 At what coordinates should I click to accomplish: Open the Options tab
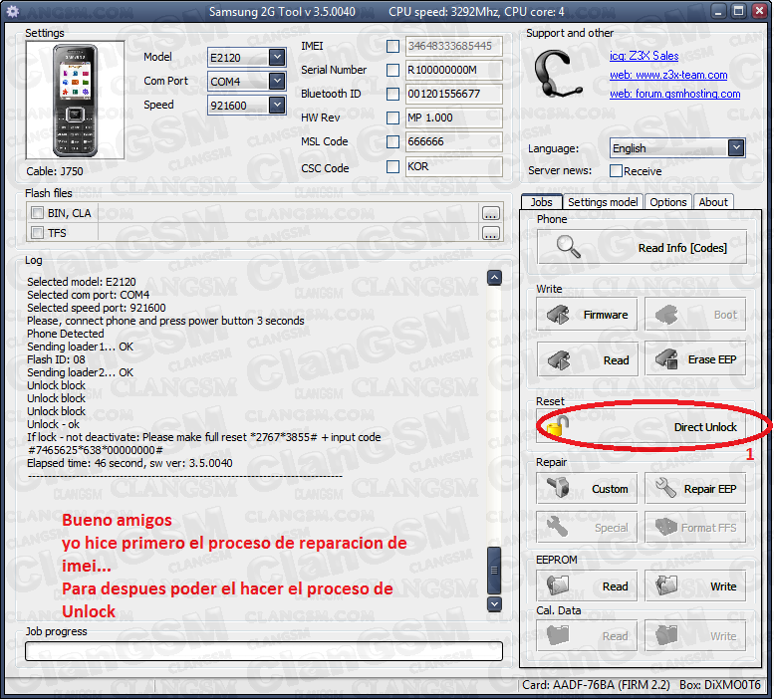667,202
